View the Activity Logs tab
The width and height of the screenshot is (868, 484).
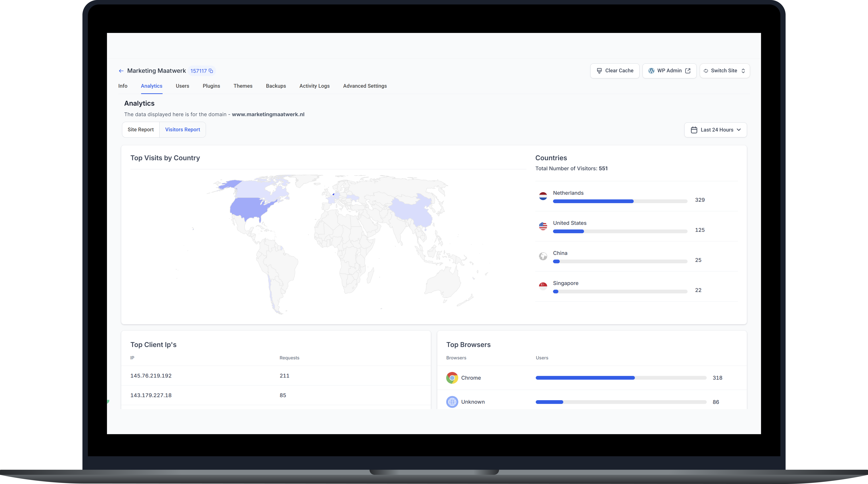[x=314, y=86]
